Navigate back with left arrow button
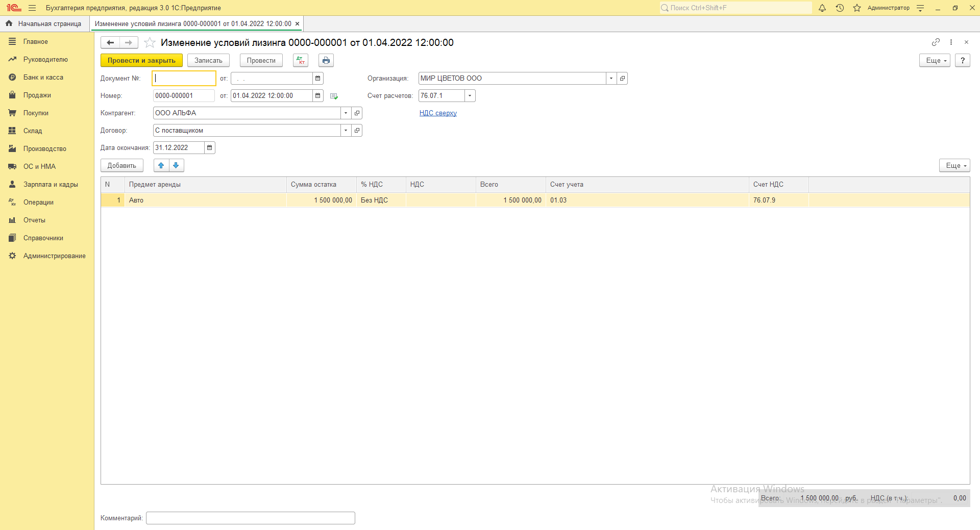The height and width of the screenshot is (530, 980). click(110, 42)
